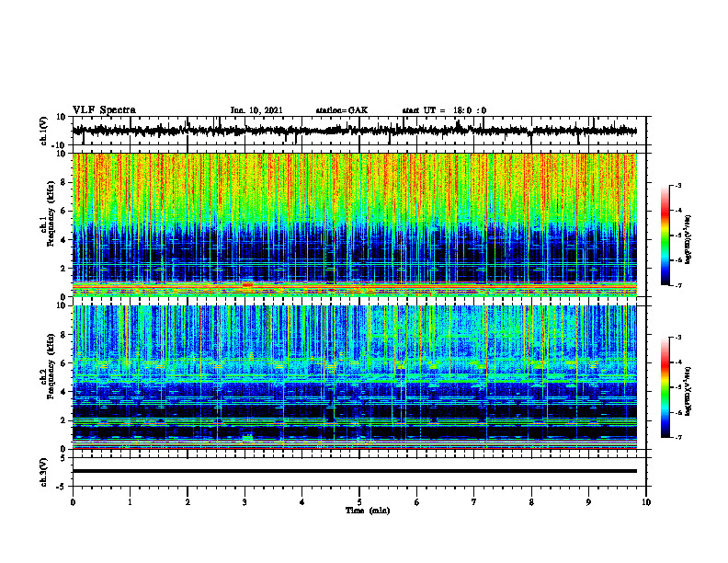Click the "ch.1(V)" axis label
The height and width of the screenshot is (563, 728).
click(43, 131)
